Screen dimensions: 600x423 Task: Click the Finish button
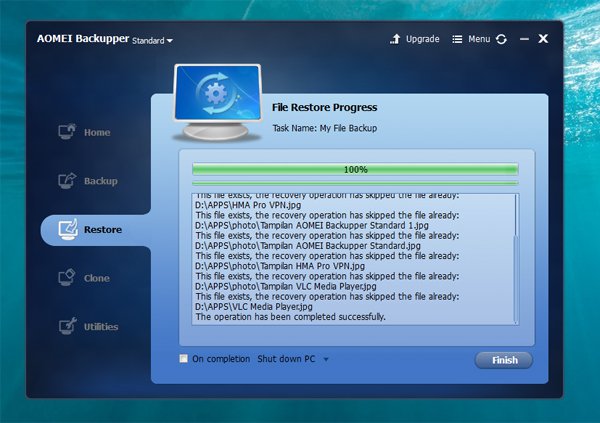click(504, 360)
